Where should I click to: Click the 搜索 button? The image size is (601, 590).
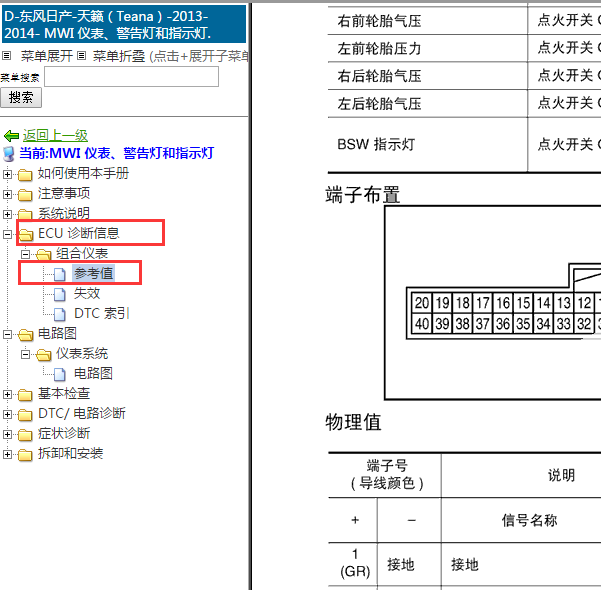21,97
